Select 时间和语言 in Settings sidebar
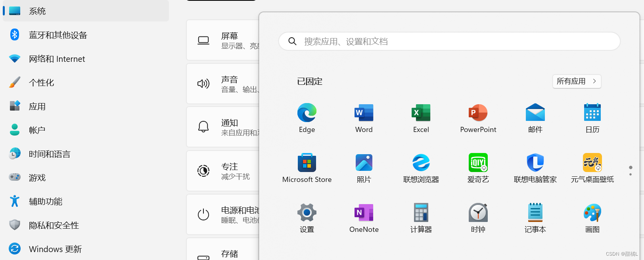644x260 pixels. click(x=86, y=154)
